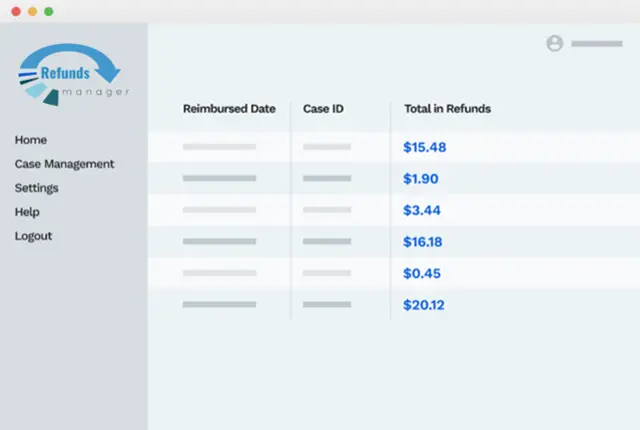The image size is (640, 430).
Task: Open the user profile avatar icon
Action: point(554,43)
